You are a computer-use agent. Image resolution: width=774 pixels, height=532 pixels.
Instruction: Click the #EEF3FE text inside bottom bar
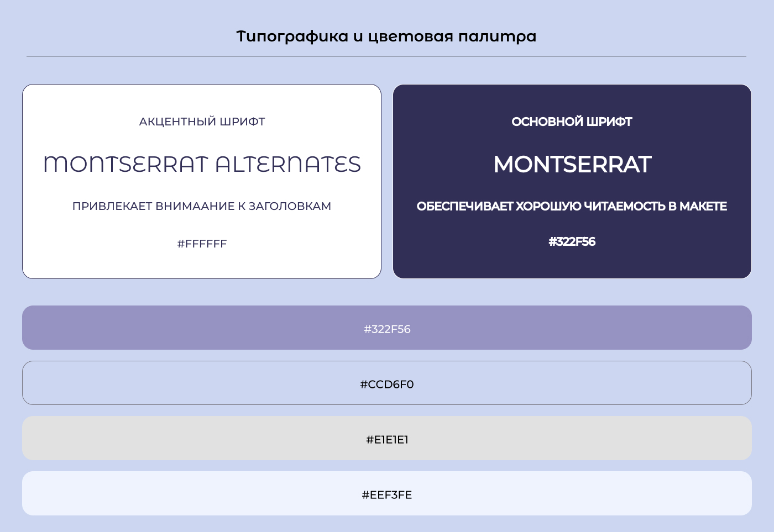coord(387,495)
